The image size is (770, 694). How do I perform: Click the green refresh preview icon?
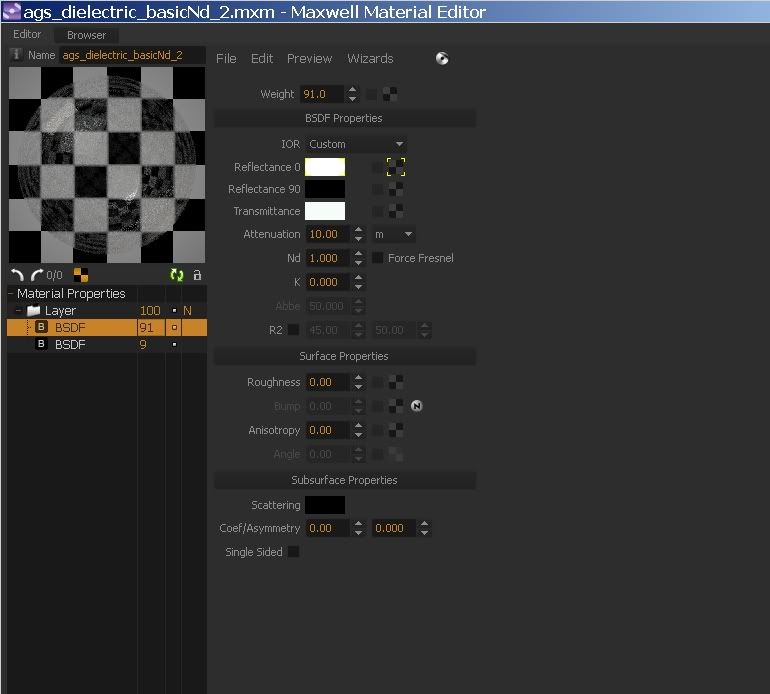tap(177, 275)
